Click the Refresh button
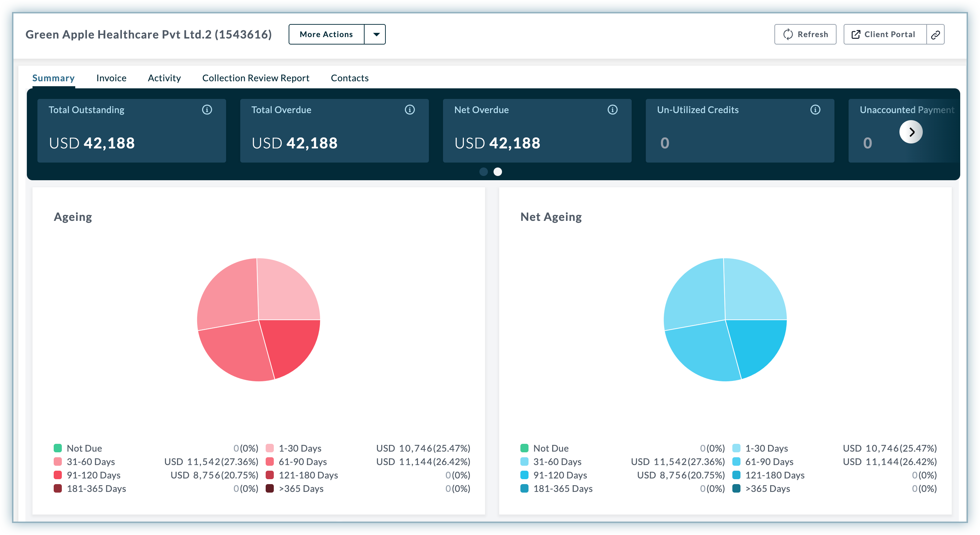 coord(805,35)
